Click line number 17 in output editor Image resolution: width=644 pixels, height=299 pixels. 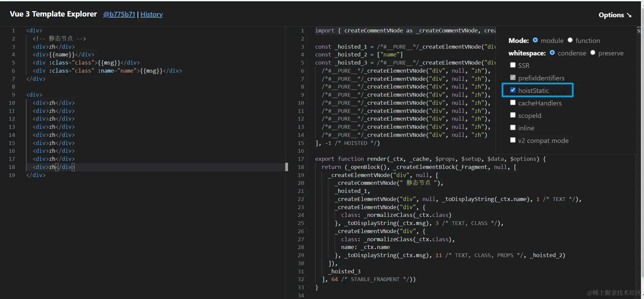pos(301,159)
